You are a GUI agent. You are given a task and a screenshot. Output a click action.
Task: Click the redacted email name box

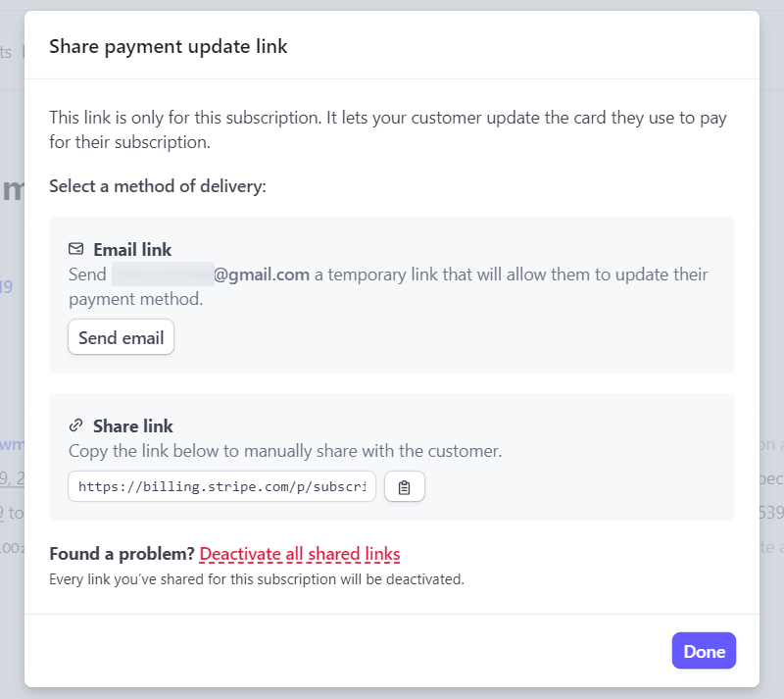(163, 275)
